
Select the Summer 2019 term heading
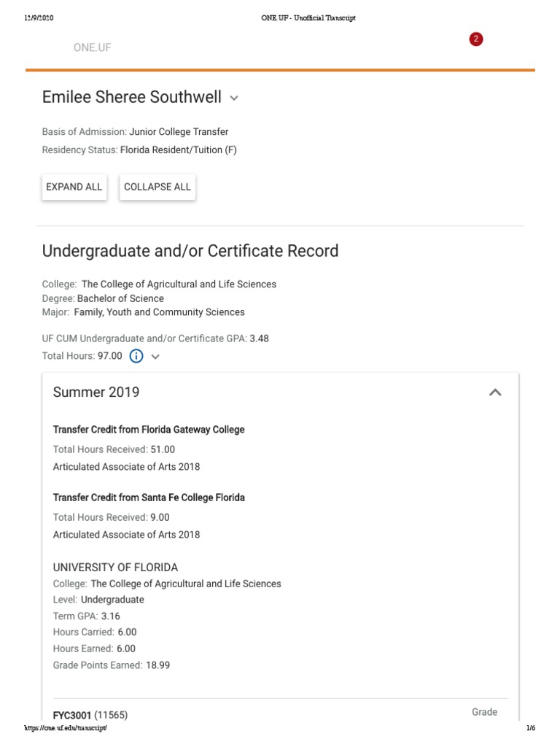96,392
